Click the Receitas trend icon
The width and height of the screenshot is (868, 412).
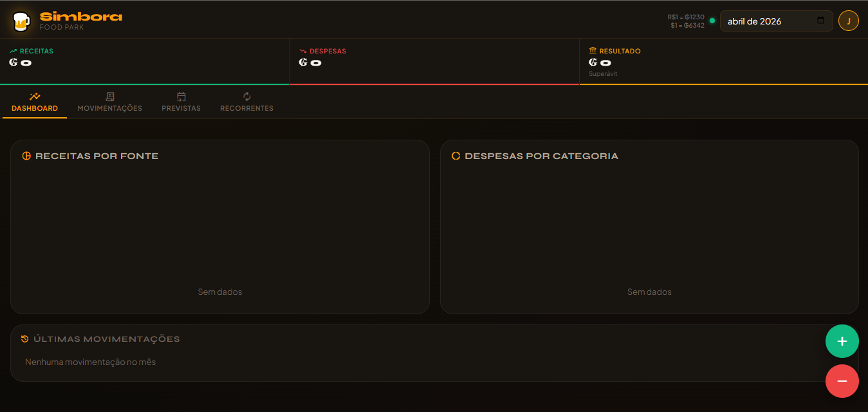coord(14,51)
